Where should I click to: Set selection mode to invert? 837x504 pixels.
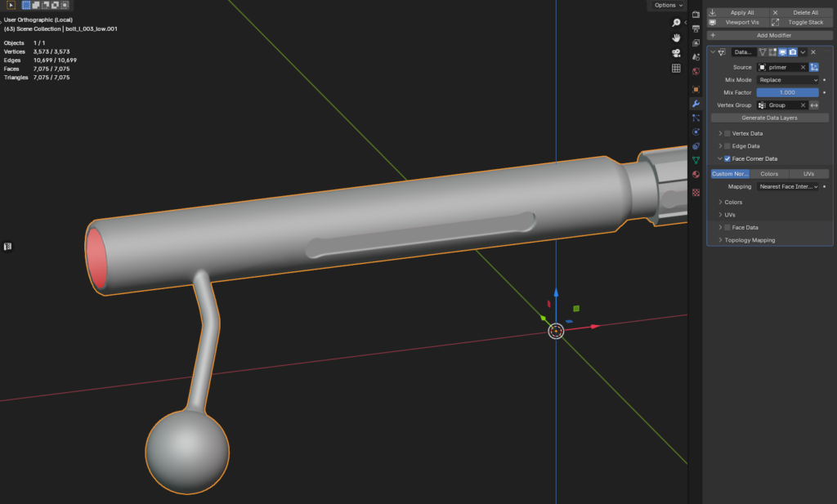point(55,5)
